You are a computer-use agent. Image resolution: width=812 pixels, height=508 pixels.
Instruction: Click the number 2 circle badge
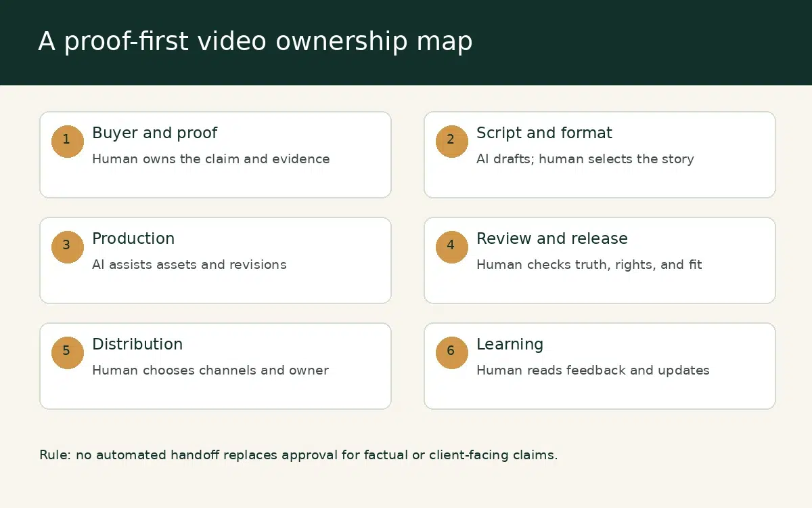pos(452,141)
